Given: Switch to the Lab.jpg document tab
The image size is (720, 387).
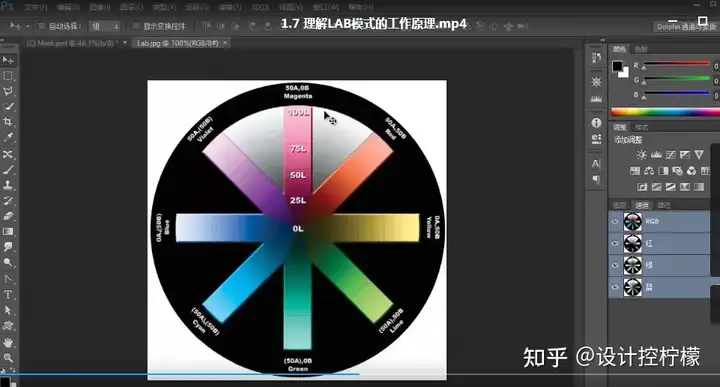Looking at the screenshot, I should tap(177, 43).
